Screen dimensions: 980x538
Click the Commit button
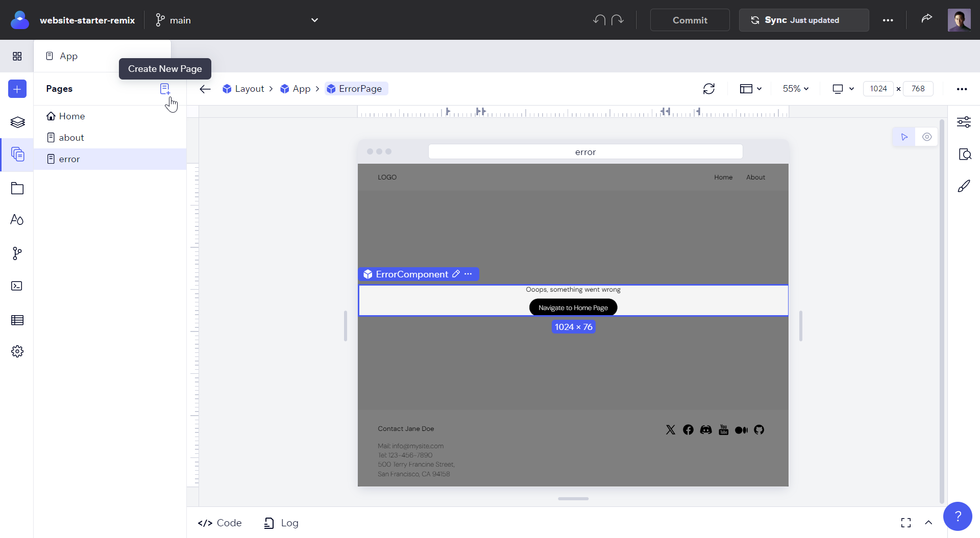690,20
